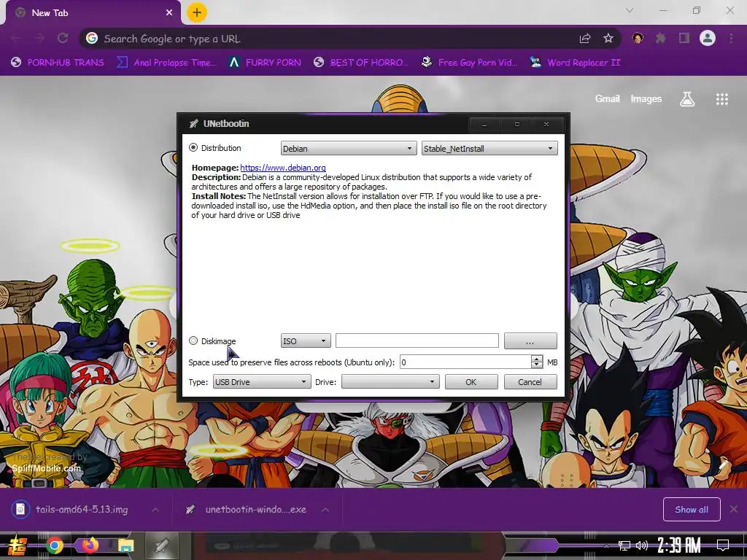Decrease persistence space with down arrow
The width and height of the screenshot is (747, 560).
537,366
